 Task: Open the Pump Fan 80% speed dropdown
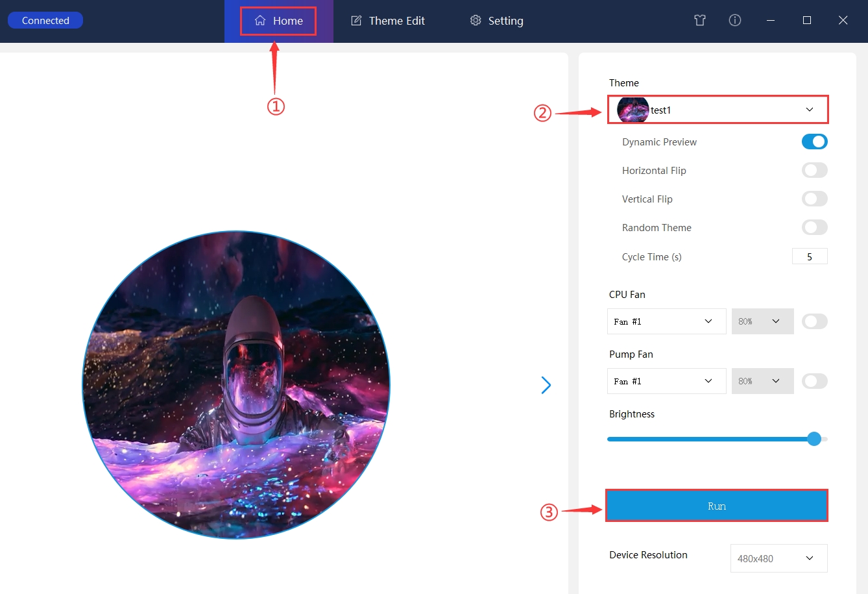coord(762,381)
